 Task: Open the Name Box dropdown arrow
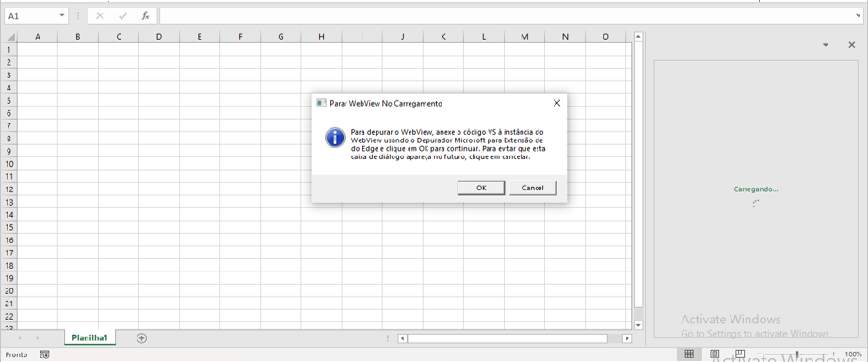coord(62,16)
